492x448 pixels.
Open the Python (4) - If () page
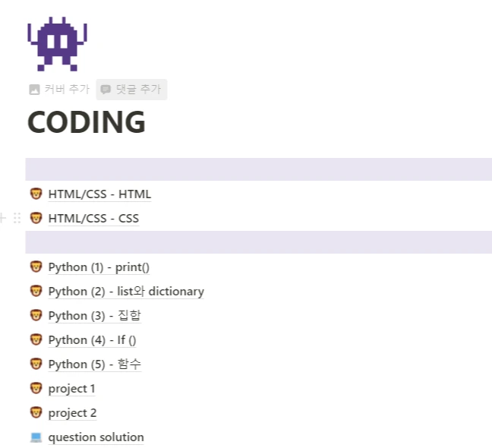(92, 340)
